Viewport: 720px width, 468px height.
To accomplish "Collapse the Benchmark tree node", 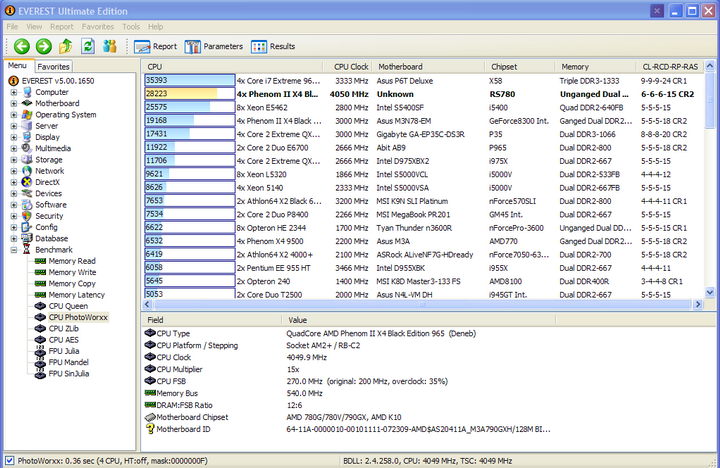I will 14,250.
